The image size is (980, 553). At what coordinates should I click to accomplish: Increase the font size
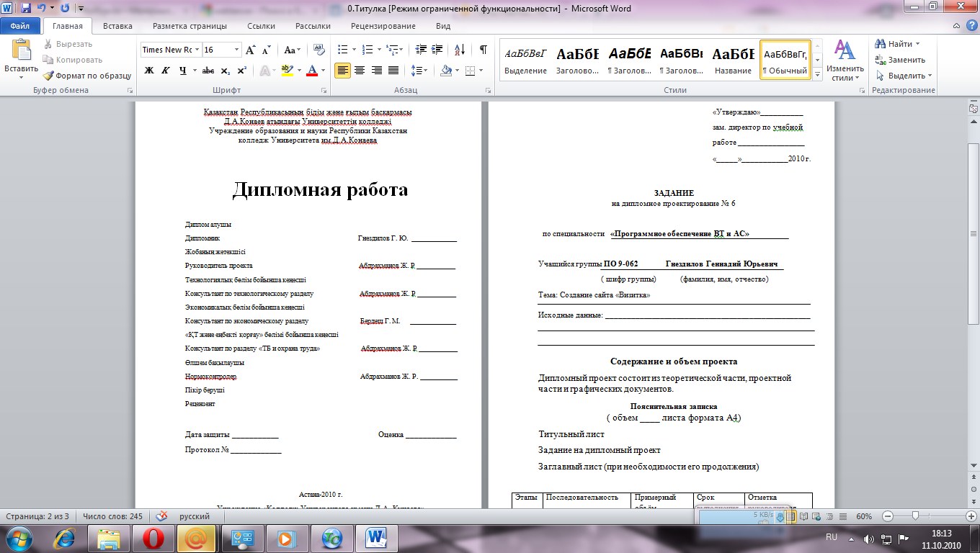pos(251,50)
